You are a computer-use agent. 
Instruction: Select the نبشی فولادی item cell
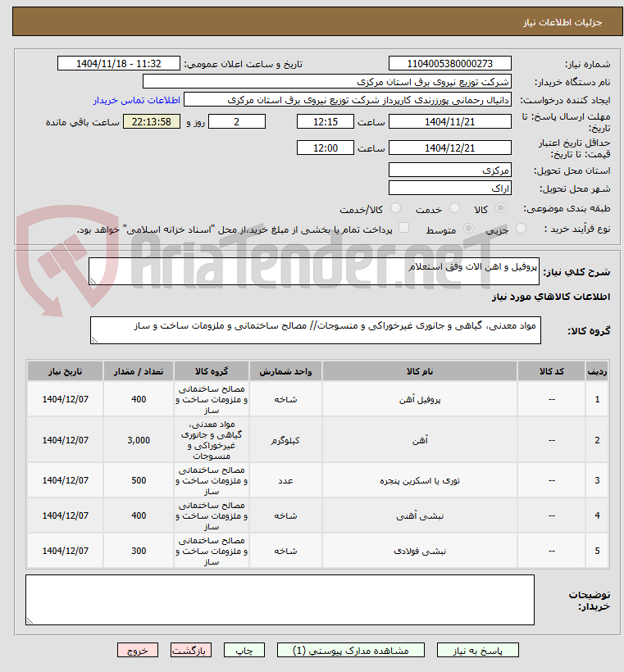420,551
